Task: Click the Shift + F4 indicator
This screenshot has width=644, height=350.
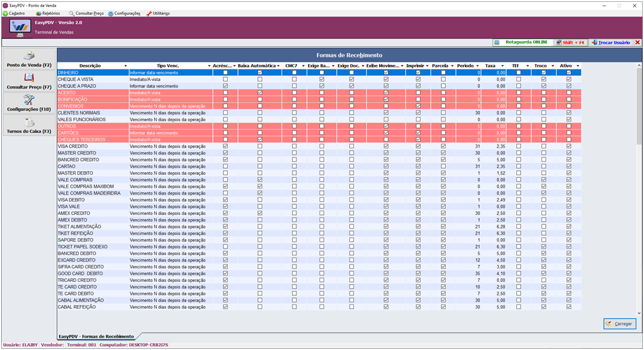Action: point(570,42)
